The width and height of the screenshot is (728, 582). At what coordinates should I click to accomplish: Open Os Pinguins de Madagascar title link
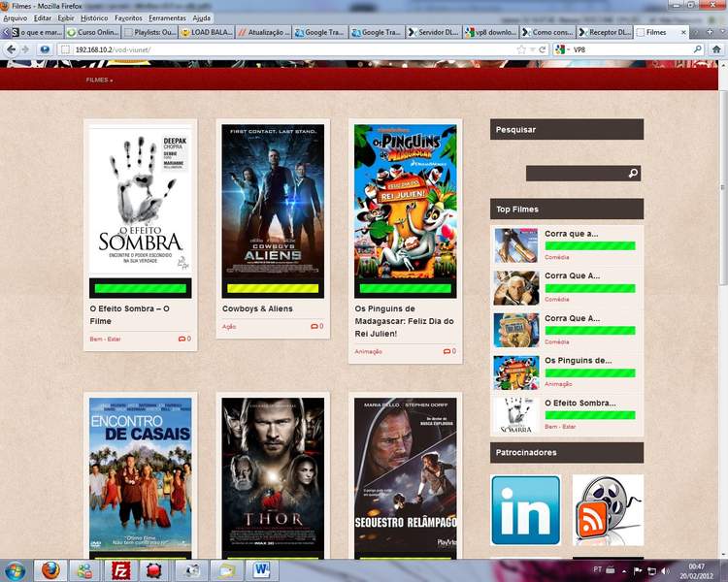(x=404, y=321)
